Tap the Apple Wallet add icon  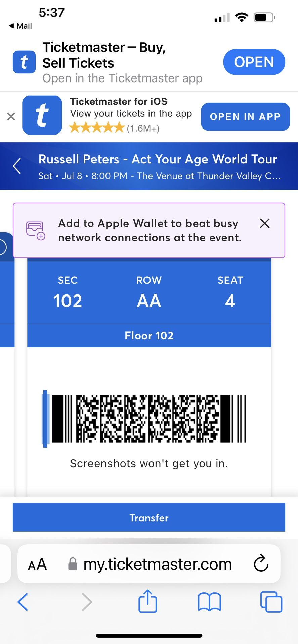tap(36, 231)
